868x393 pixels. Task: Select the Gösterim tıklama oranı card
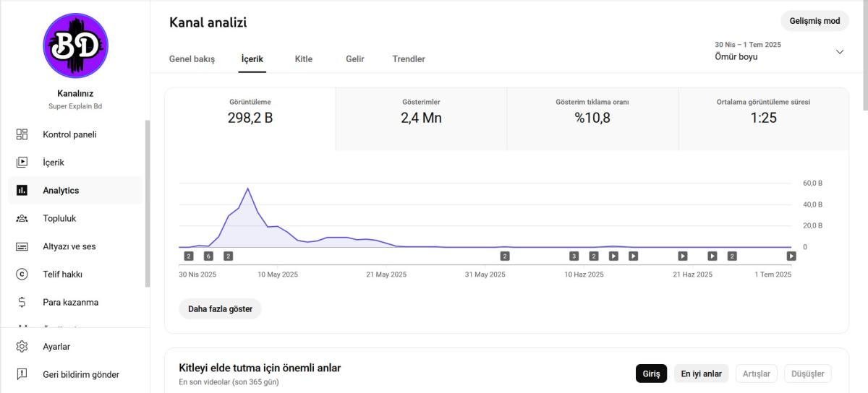pos(592,119)
